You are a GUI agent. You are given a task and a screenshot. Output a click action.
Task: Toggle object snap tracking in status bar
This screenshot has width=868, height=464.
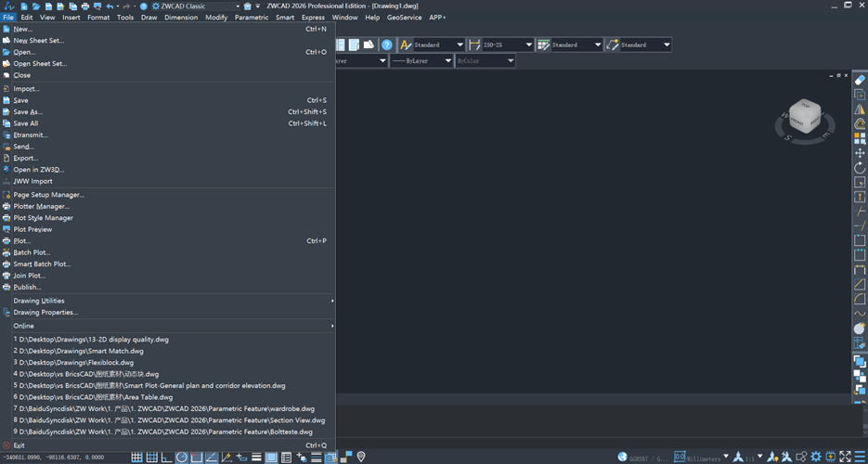point(212,458)
